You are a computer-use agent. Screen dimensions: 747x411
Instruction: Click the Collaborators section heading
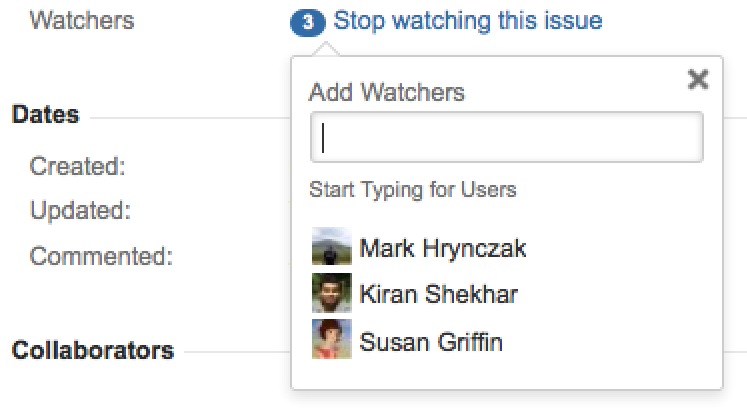coord(92,351)
